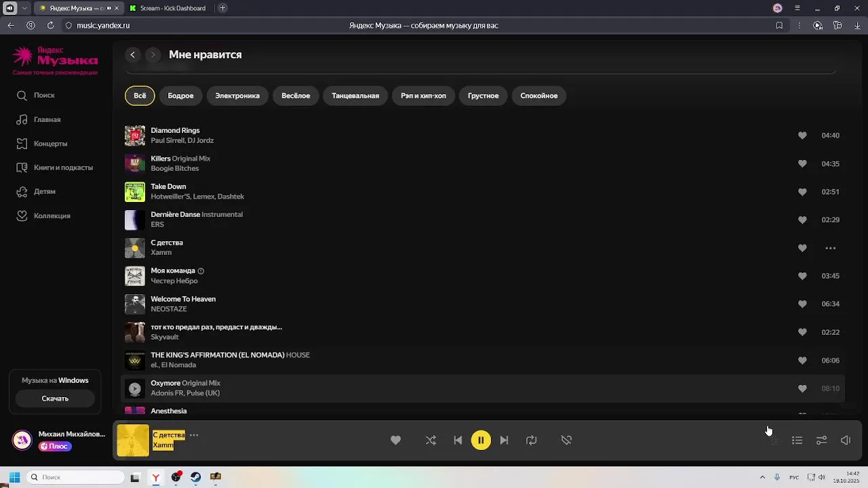
Task: Unlike Dernière Danse Instrumental track
Action: [802, 220]
